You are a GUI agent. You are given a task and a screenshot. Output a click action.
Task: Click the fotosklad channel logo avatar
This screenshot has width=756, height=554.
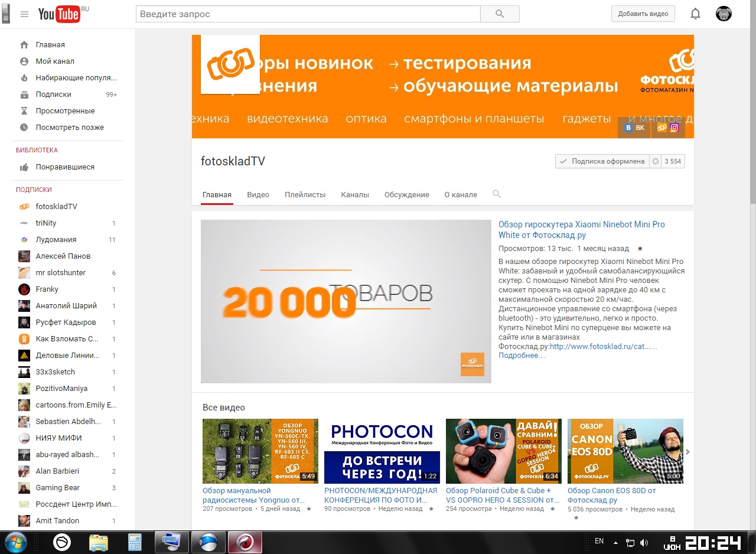pos(230,64)
